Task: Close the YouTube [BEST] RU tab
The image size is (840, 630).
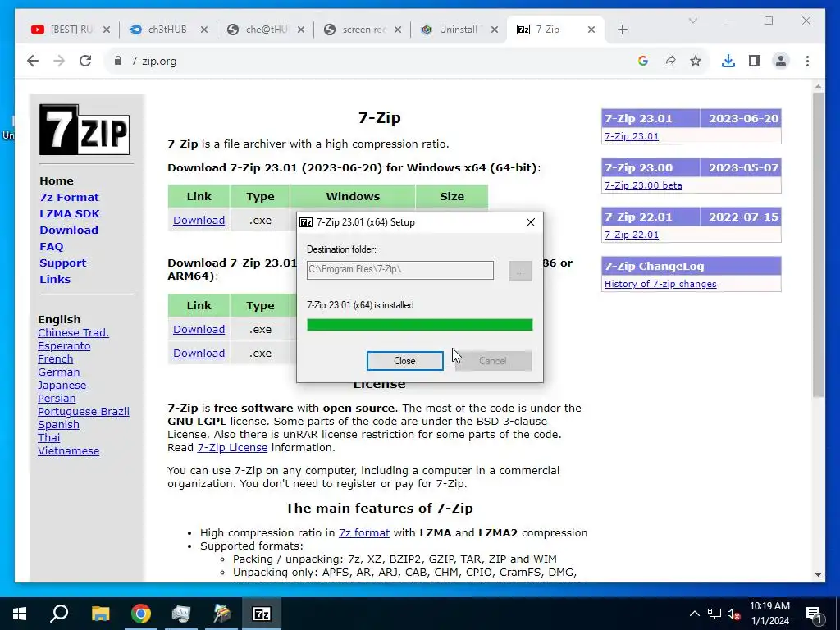Action: [x=106, y=30]
